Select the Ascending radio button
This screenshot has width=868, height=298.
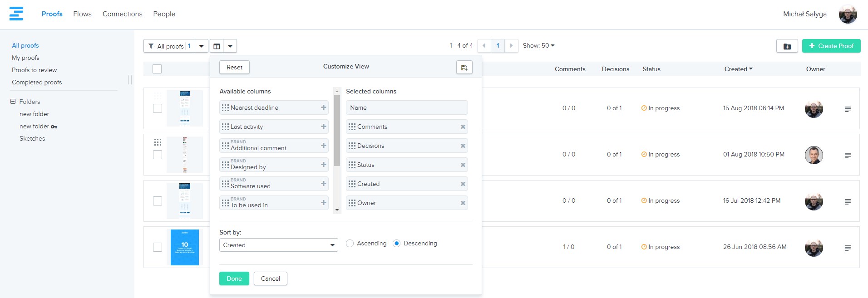[350, 244]
